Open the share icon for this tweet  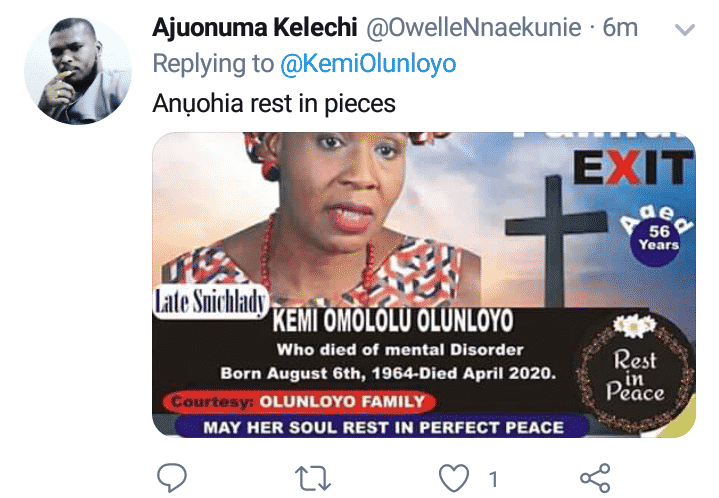595,478
